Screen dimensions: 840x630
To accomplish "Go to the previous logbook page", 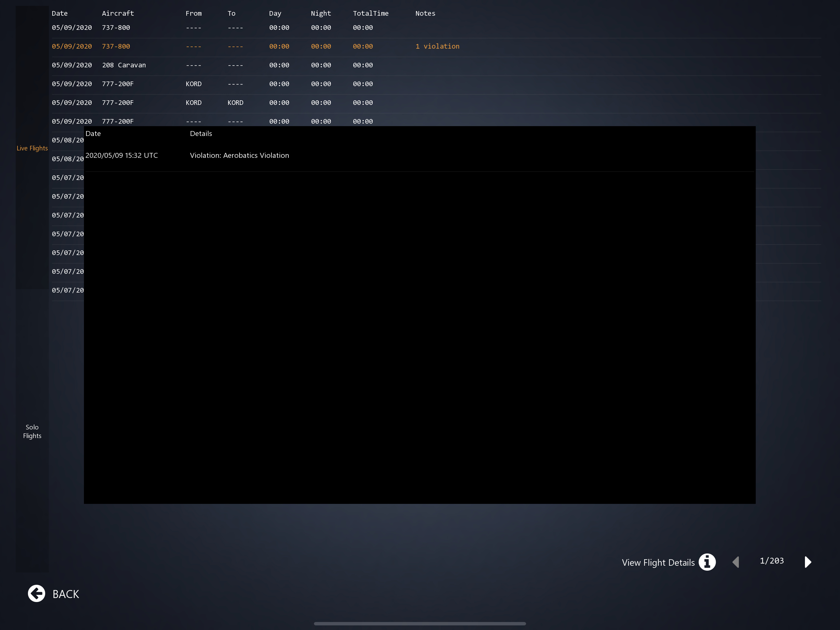I will coord(736,562).
